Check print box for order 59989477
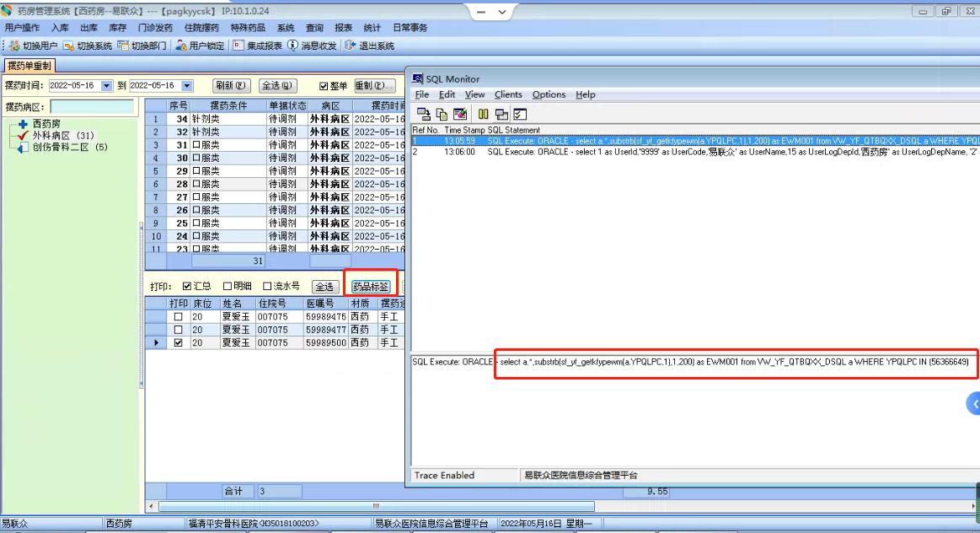This screenshot has width=980, height=533. pyautogui.click(x=178, y=330)
